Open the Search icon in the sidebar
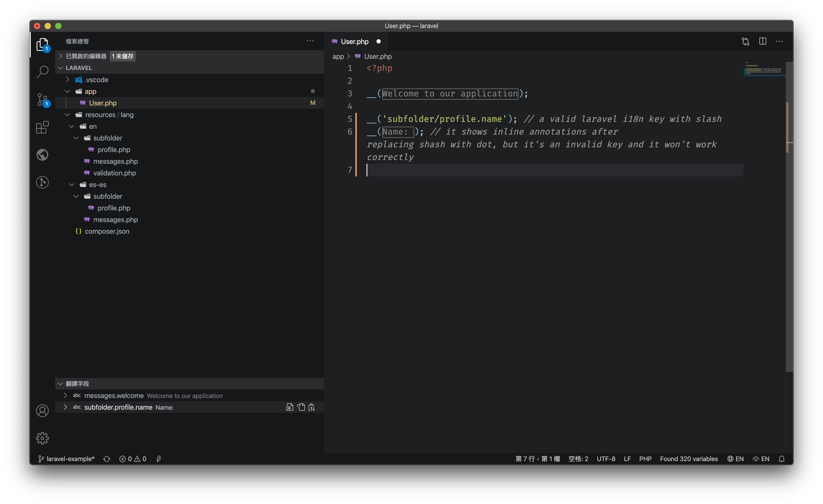The image size is (823, 504). (x=42, y=72)
